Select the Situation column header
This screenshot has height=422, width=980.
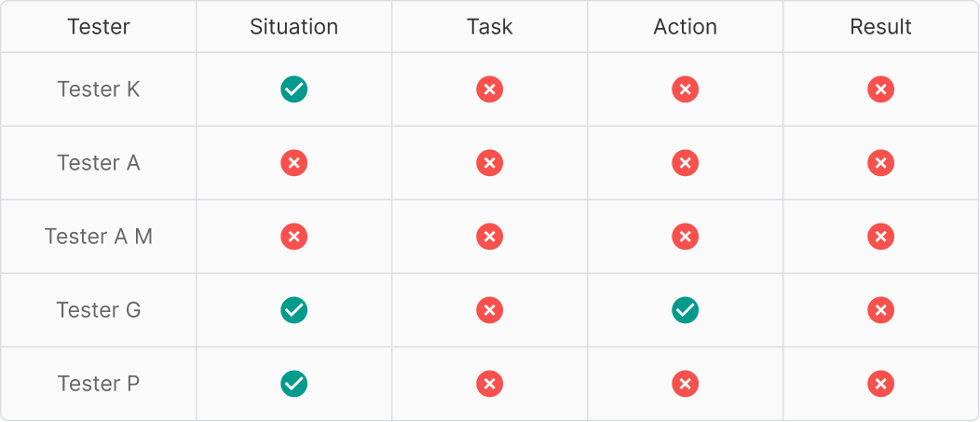(x=293, y=27)
